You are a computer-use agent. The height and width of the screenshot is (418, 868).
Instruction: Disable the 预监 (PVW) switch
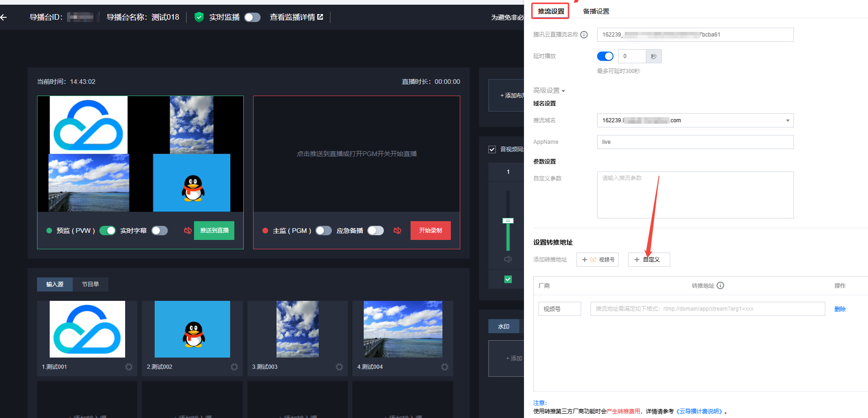107,231
